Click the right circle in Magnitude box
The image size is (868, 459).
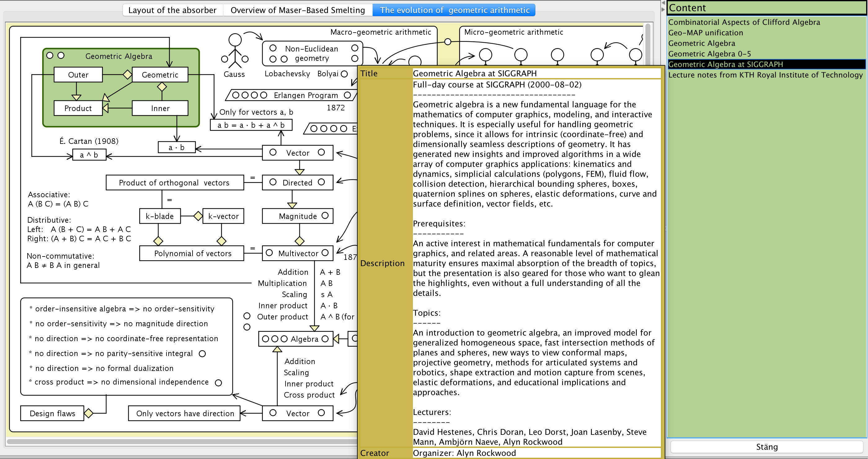[x=325, y=215]
